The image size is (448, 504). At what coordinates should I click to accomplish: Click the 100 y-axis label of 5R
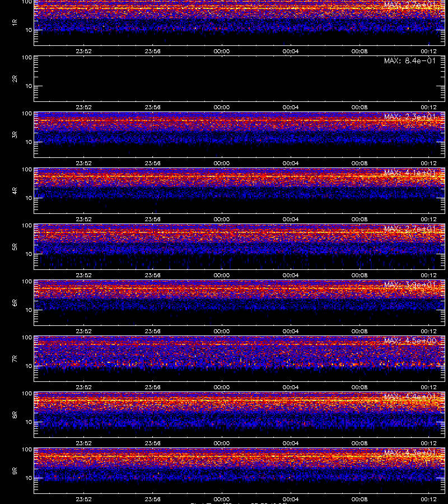pyautogui.click(x=27, y=226)
